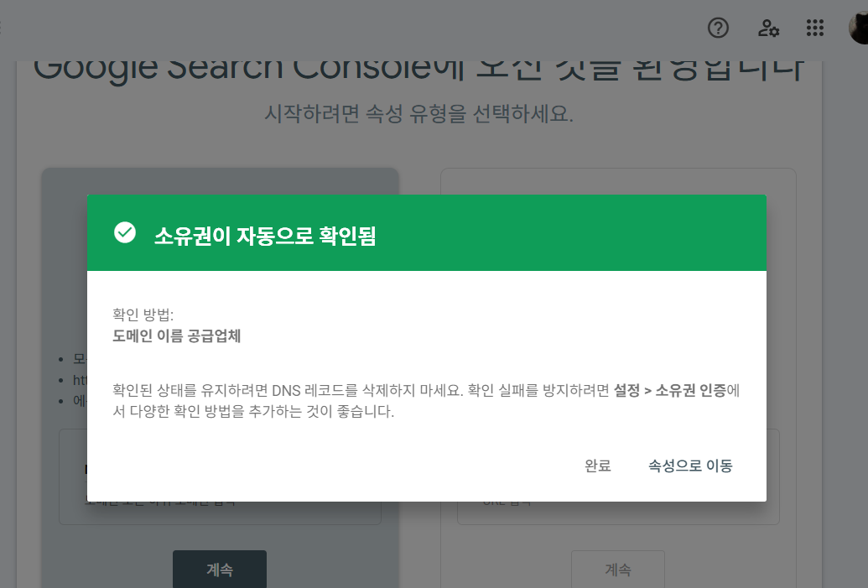The width and height of the screenshot is (868, 588).
Task: Click the 시작하려면 속성 유형을 선택하세요 subtitle
Action: [418, 113]
